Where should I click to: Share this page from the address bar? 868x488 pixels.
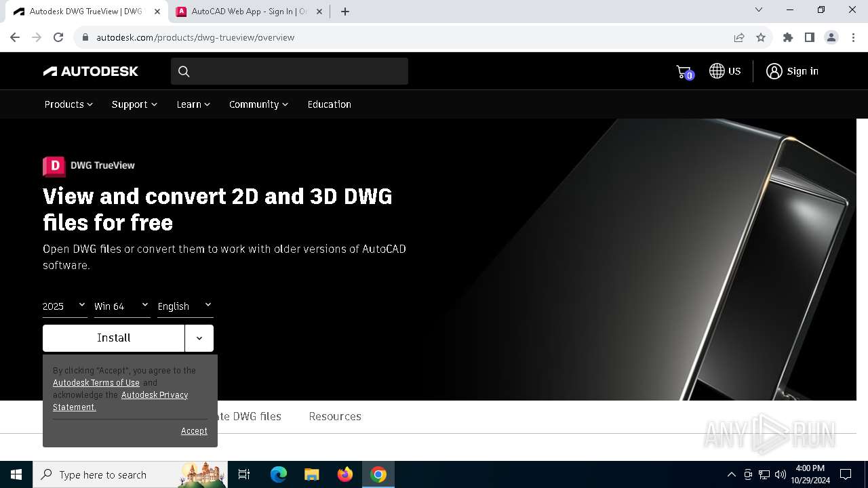tap(739, 37)
